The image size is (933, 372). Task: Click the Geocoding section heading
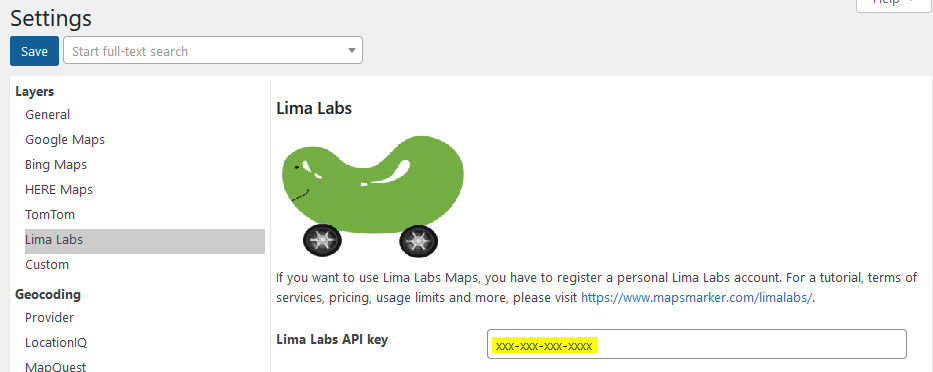pyautogui.click(x=48, y=294)
